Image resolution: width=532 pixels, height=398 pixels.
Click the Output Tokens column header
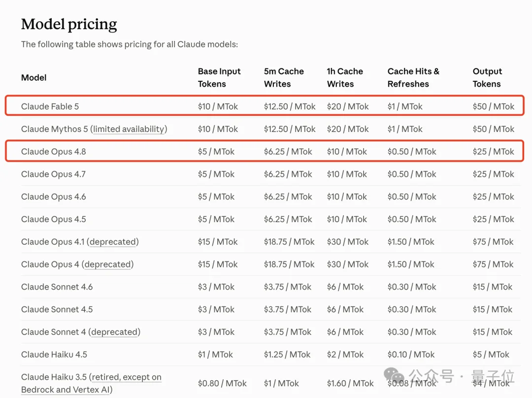pyautogui.click(x=487, y=78)
